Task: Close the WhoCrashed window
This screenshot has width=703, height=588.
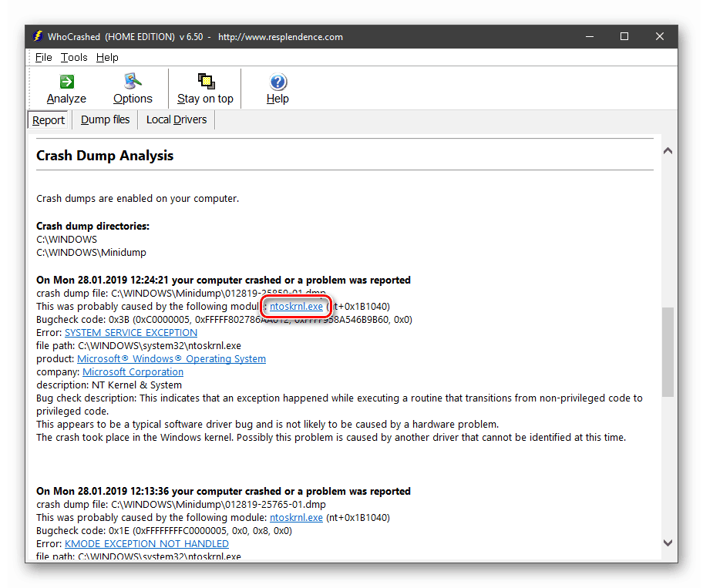Action: [660, 36]
